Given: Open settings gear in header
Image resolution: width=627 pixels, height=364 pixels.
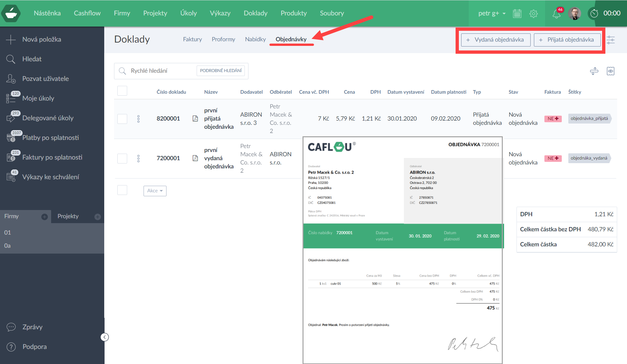Looking at the screenshot, I should click(x=533, y=13).
